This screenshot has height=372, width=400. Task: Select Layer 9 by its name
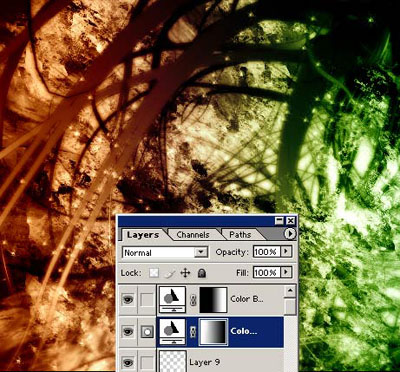(204, 362)
